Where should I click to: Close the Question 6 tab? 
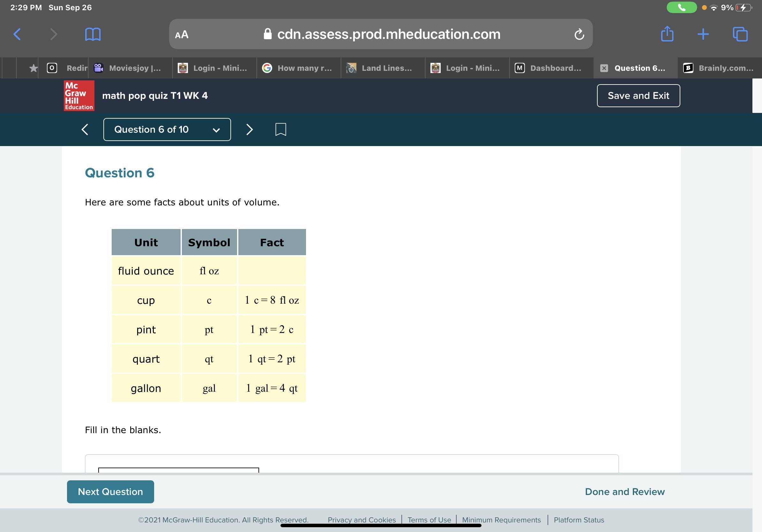pyautogui.click(x=604, y=68)
